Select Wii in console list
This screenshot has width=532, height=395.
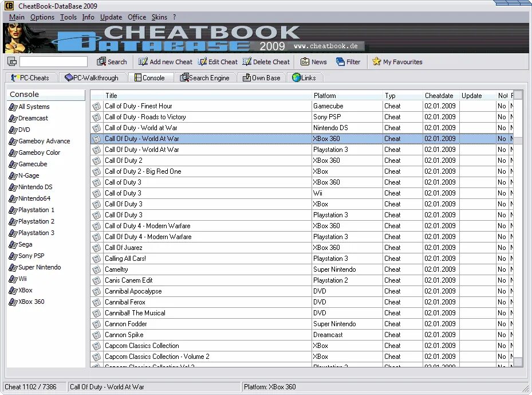[18, 279]
